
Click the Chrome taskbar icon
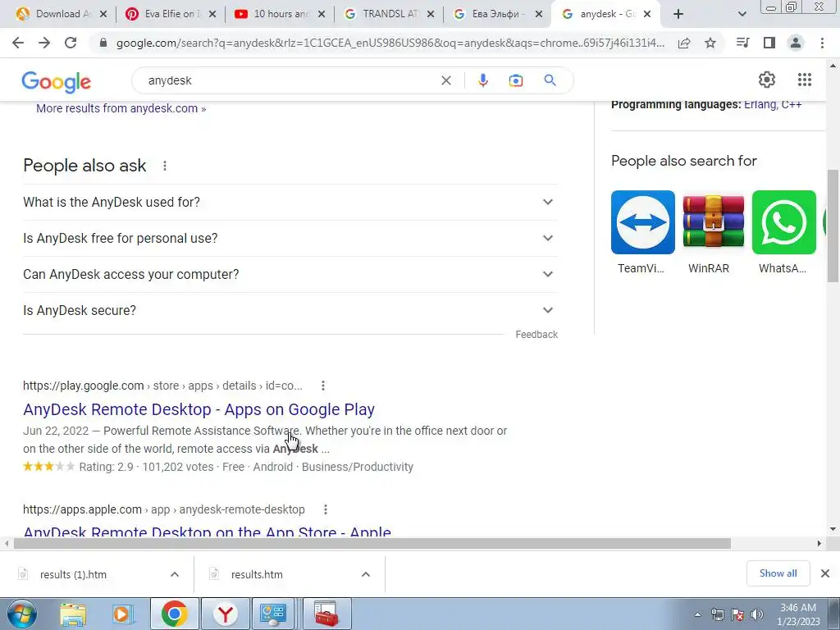pos(174,614)
